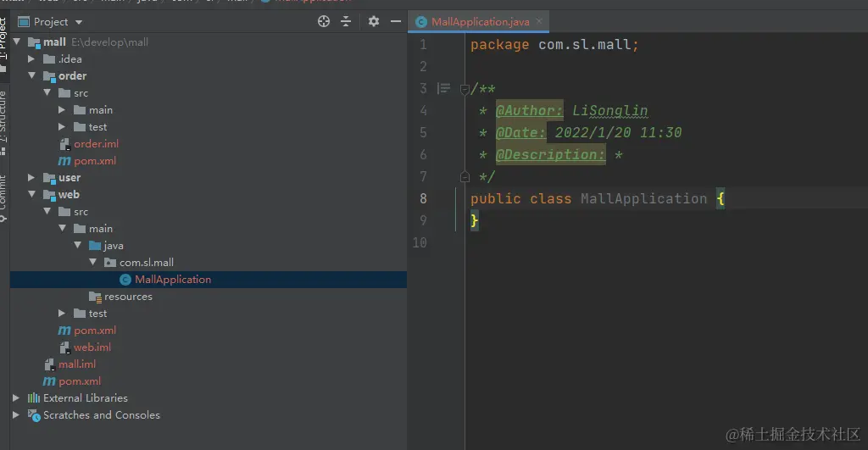The image size is (868, 450).
Task: Click the Project panel window icon
Action: point(24,21)
